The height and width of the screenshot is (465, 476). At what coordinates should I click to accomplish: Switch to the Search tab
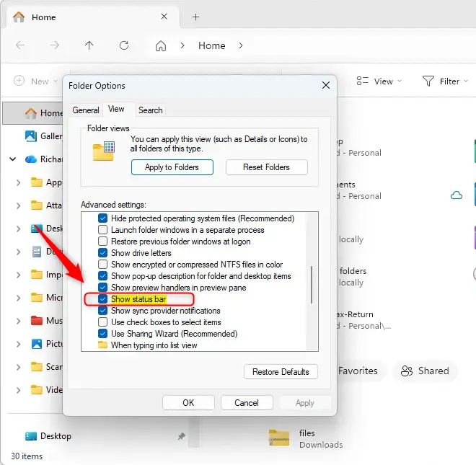coord(150,110)
